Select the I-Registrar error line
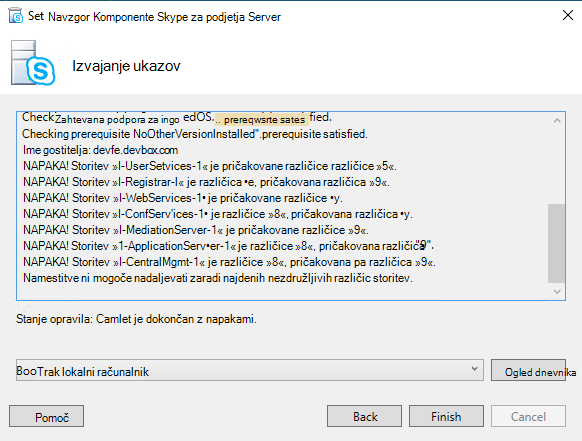Screen dimensions: 582x441 (206, 182)
